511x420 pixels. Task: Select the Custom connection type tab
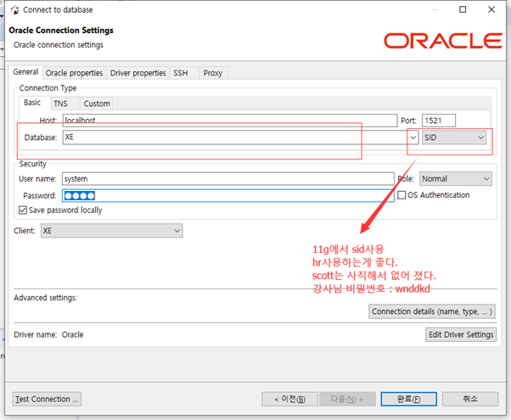click(x=97, y=104)
